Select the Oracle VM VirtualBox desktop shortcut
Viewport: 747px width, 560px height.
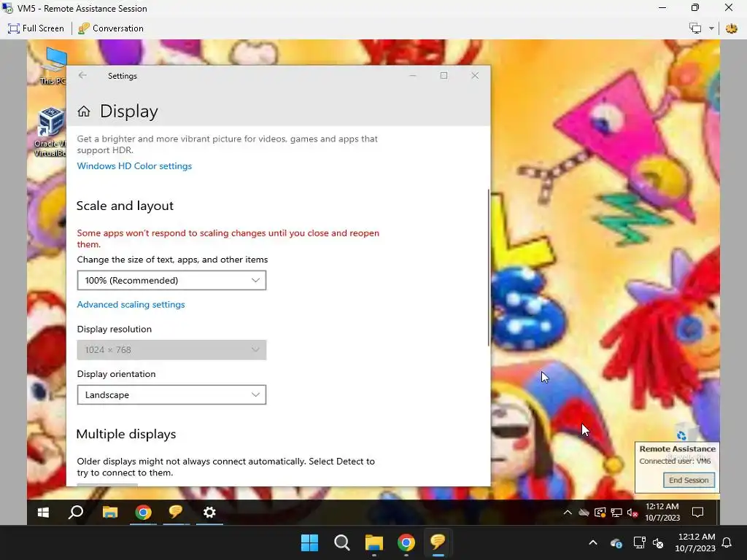click(x=50, y=132)
